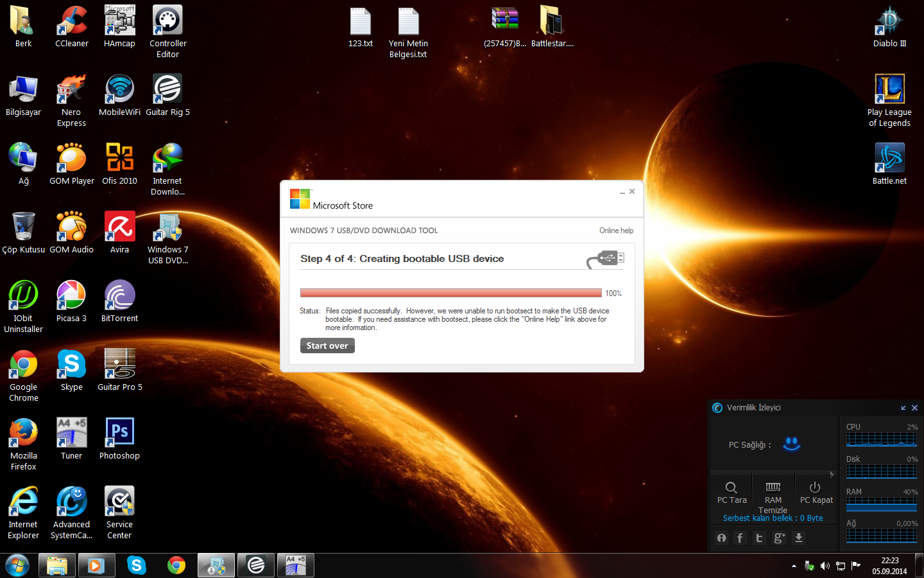924x578 pixels.
Task: Select Internet Download Manager desktop icon
Action: [x=167, y=170]
